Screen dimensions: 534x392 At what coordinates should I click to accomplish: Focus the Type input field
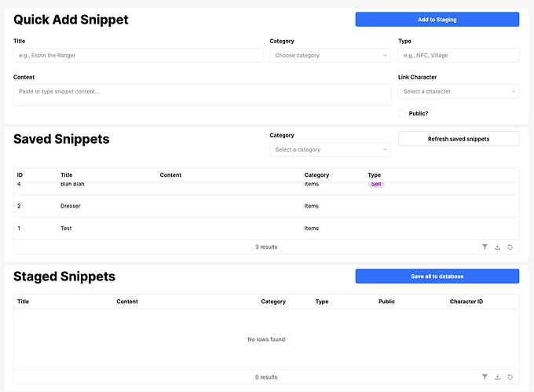coord(459,56)
